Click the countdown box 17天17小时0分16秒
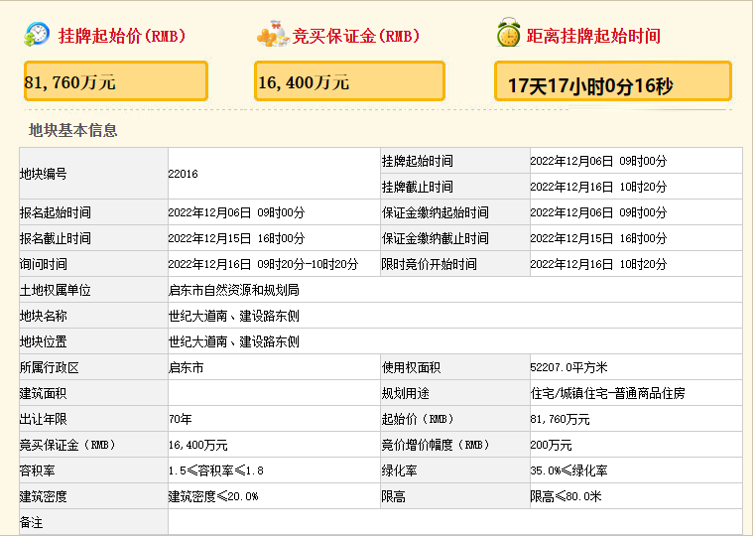Screen dimensions: 756x537 (x=613, y=81)
